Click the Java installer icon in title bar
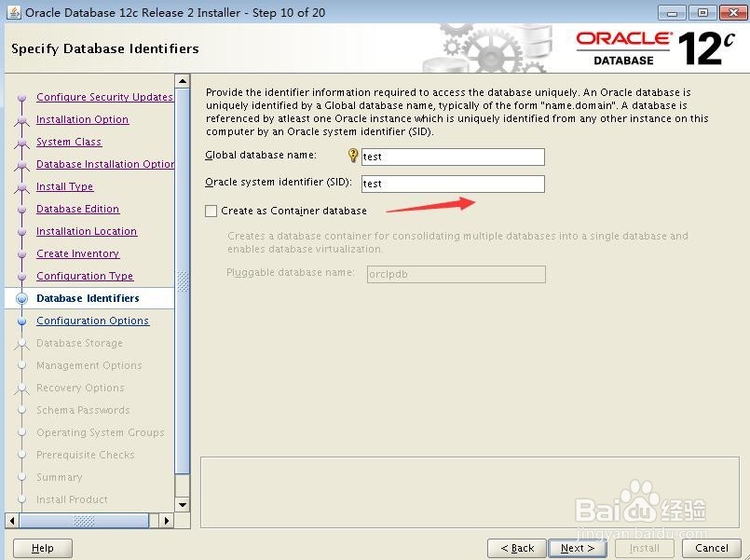 [x=13, y=12]
